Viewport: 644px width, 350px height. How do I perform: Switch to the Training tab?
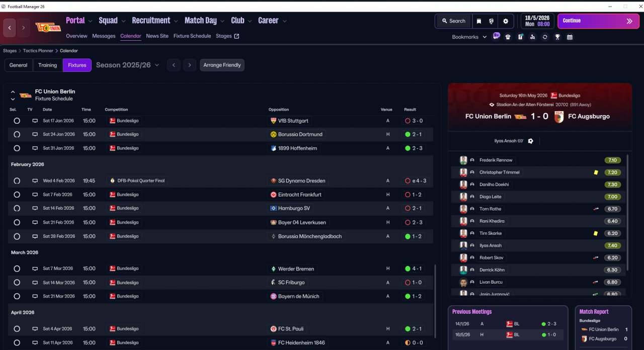(48, 65)
